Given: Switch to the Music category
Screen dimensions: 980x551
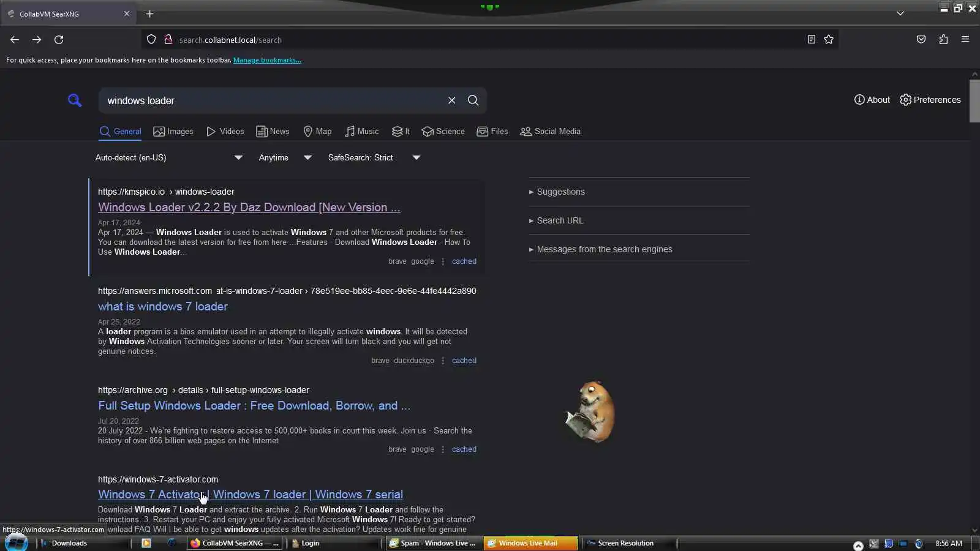Looking at the screenshot, I should coord(361,132).
